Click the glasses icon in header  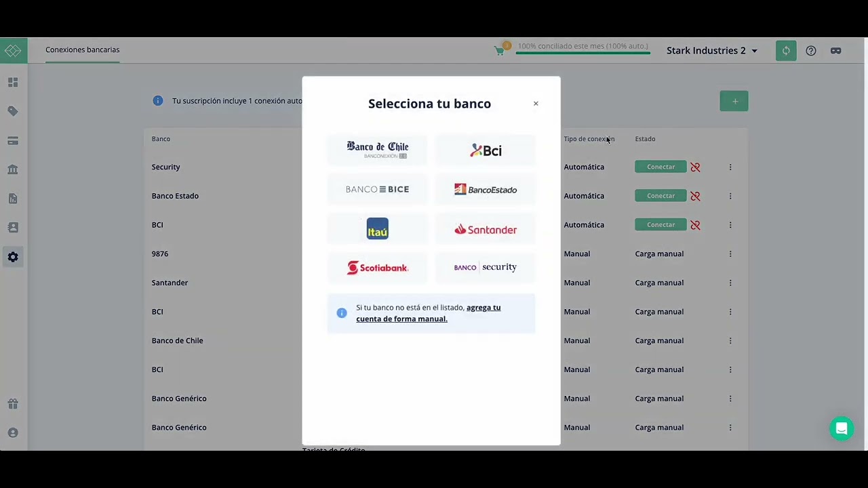pos(835,51)
